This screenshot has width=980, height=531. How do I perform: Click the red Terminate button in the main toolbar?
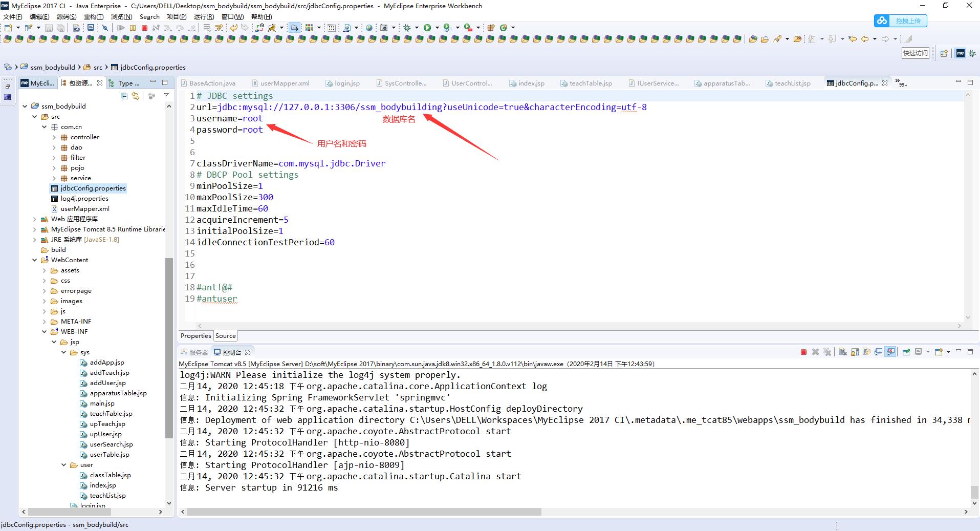pyautogui.click(x=144, y=28)
